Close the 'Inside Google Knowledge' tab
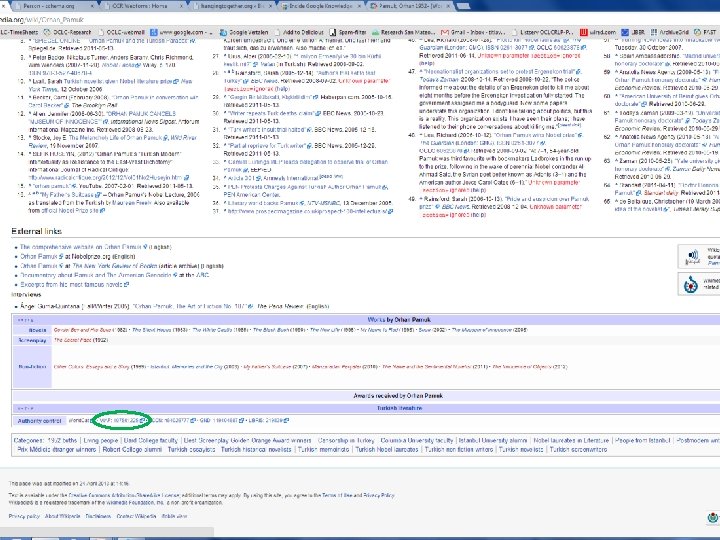720x540 pixels. click(x=359, y=6)
